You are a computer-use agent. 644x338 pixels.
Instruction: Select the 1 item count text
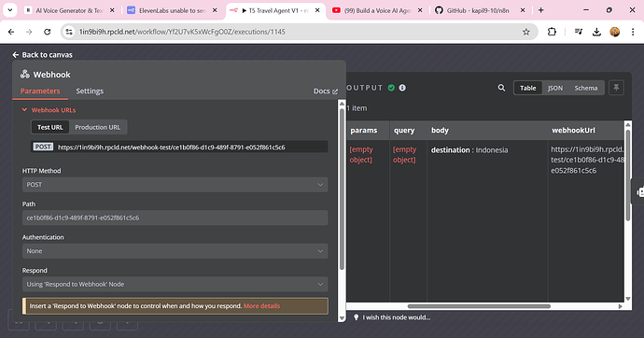[x=357, y=108]
